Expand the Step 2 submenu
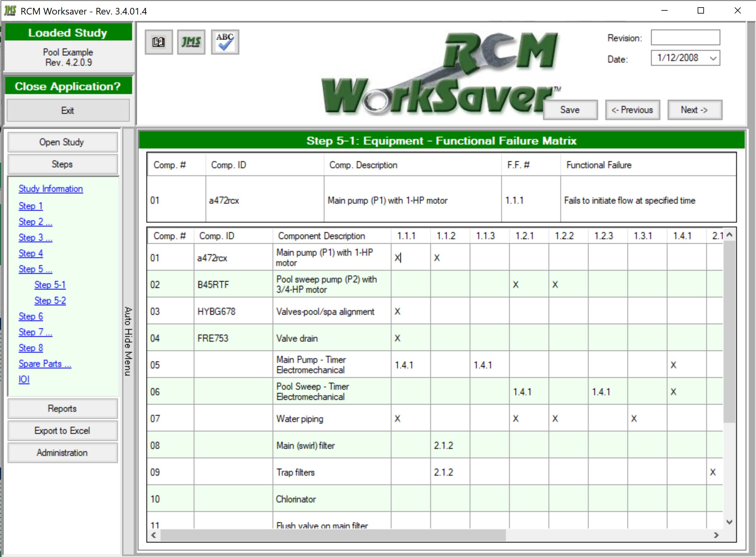This screenshot has height=557, width=756. click(x=35, y=222)
